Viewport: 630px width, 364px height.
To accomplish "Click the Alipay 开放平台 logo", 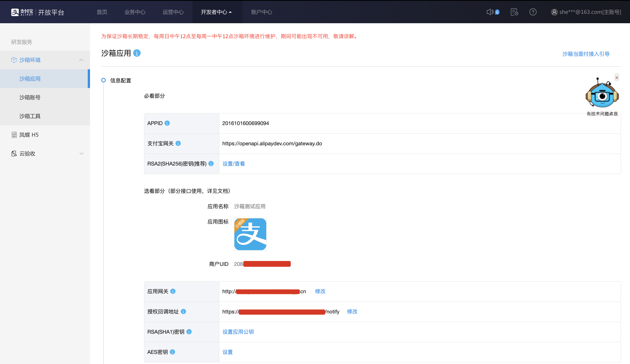I will (x=37, y=12).
